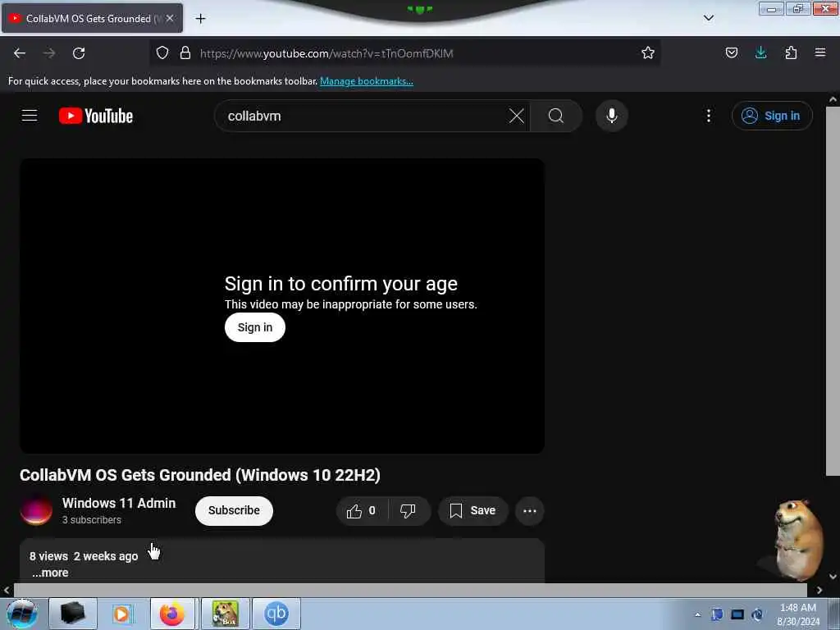
Task: Open a new Firefox tab
Action: pyautogui.click(x=200, y=19)
